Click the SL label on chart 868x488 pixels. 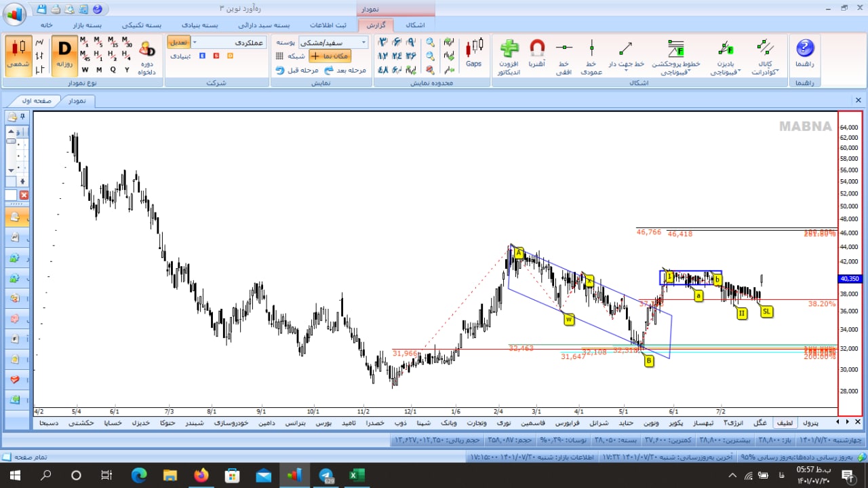coord(766,312)
